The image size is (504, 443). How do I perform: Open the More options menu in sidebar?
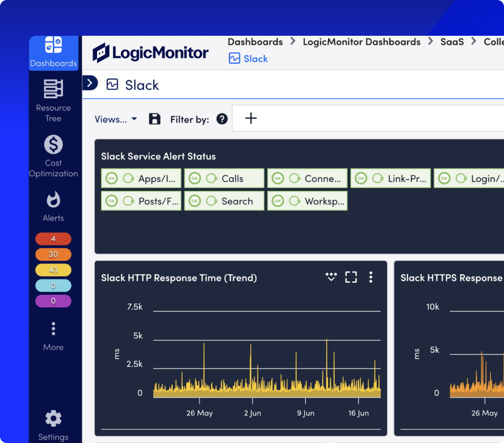53,337
